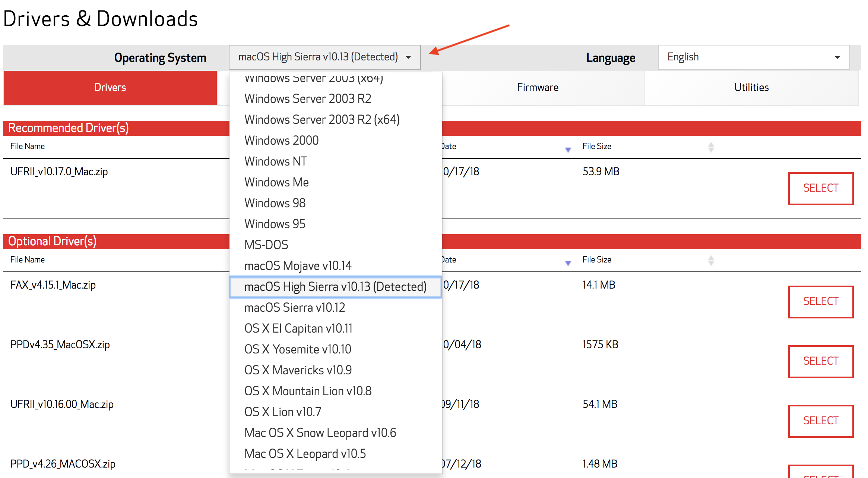The height and width of the screenshot is (478, 868).
Task: Switch to the Drivers tab
Action: click(110, 88)
